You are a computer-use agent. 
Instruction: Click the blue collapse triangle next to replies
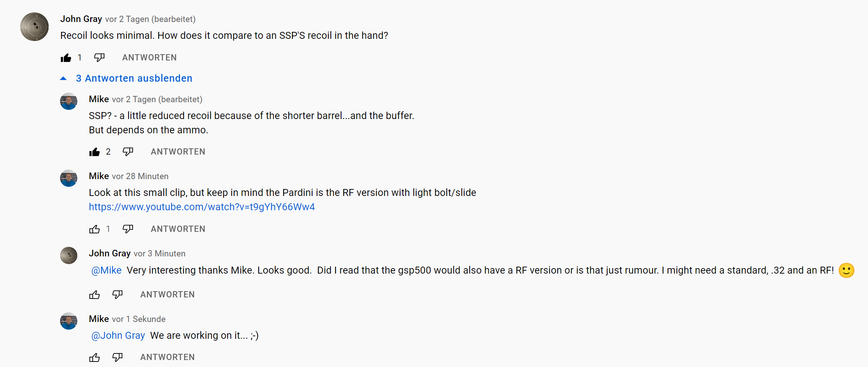click(x=63, y=78)
